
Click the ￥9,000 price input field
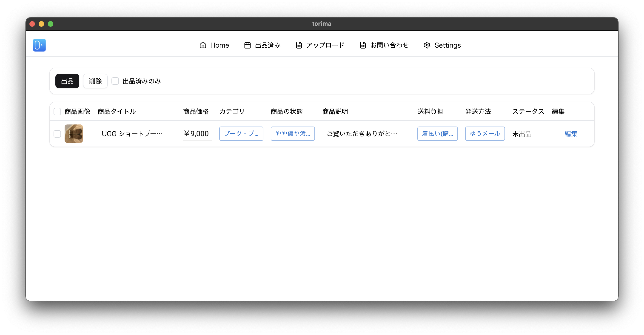tap(197, 134)
